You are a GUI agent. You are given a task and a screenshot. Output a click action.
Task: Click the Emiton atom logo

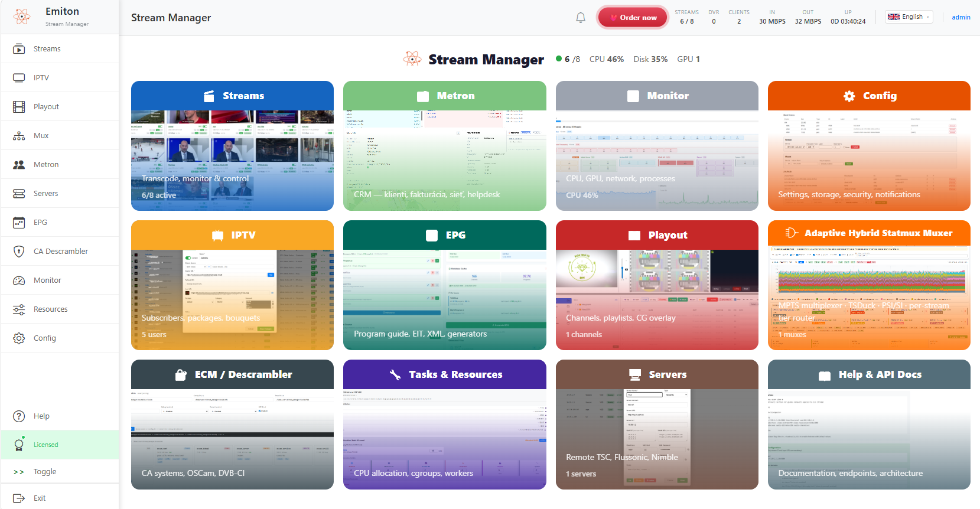click(x=22, y=17)
